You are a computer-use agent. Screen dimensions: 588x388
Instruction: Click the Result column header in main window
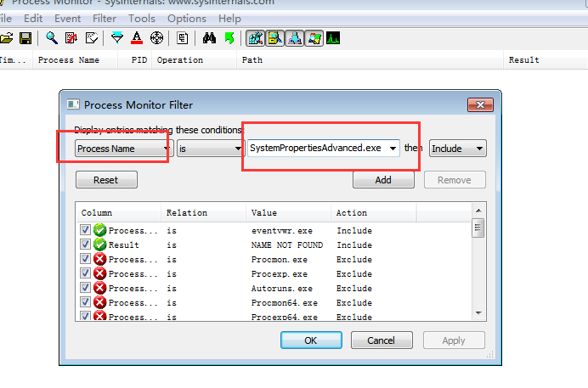pyautogui.click(x=546, y=60)
